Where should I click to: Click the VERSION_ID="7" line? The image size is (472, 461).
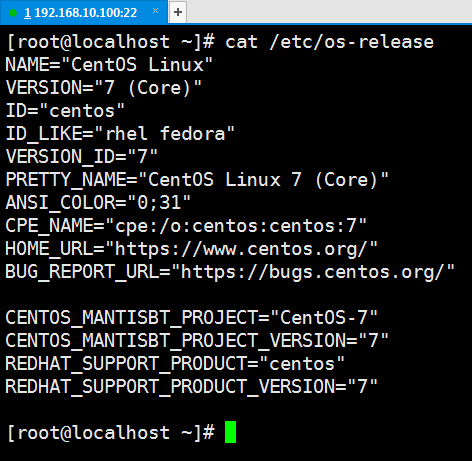tap(82, 156)
